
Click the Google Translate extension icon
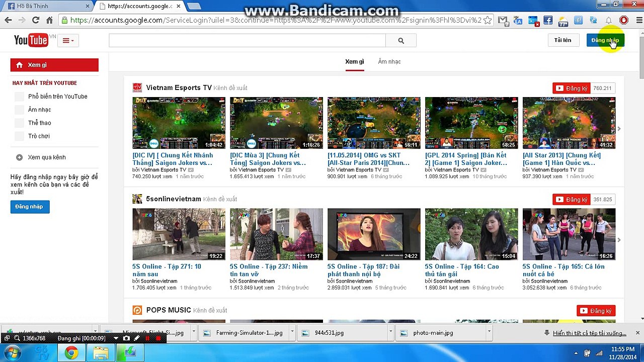click(x=518, y=21)
